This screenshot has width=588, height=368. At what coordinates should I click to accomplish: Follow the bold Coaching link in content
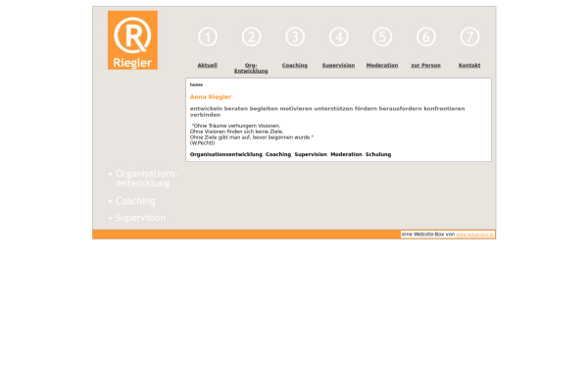[278, 154]
